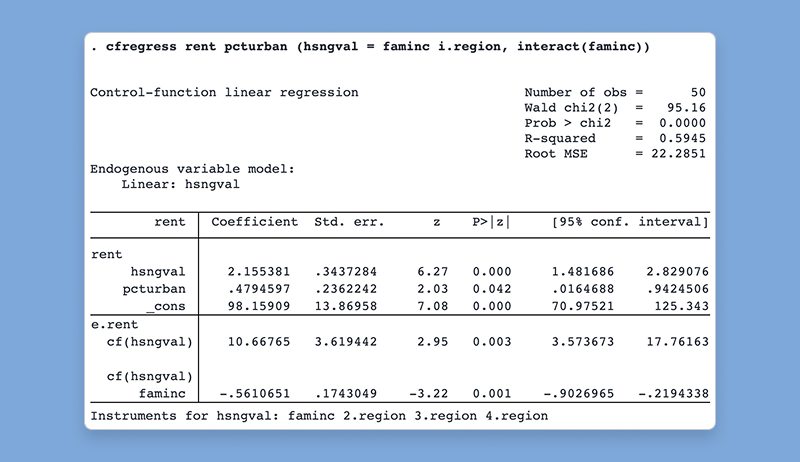Screen dimensions: 800x462
Task: Click the 'Std. err.' column header
Action: click(x=345, y=222)
